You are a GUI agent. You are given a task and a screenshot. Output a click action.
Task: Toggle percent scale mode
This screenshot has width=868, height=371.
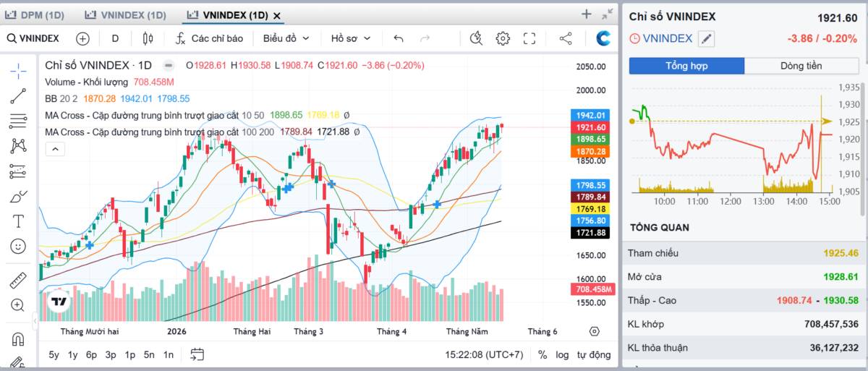pyautogui.click(x=542, y=355)
